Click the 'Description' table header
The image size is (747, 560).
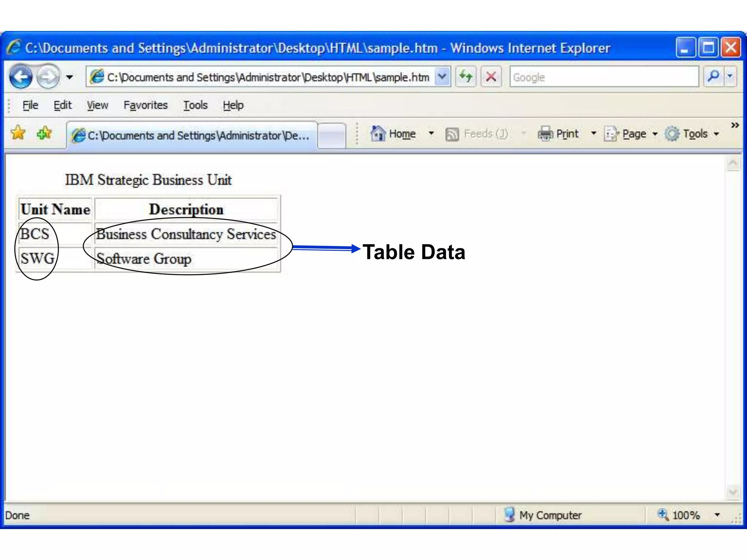[186, 209]
